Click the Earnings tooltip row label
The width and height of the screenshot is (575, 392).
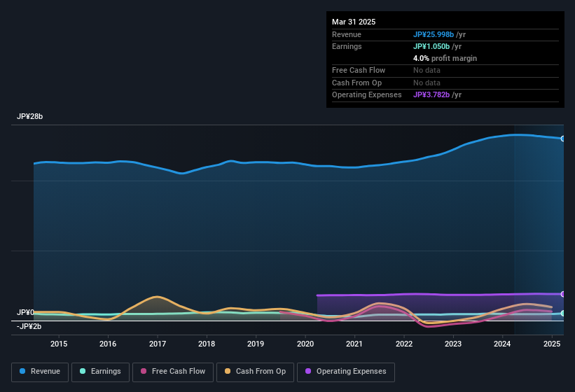click(347, 46)
